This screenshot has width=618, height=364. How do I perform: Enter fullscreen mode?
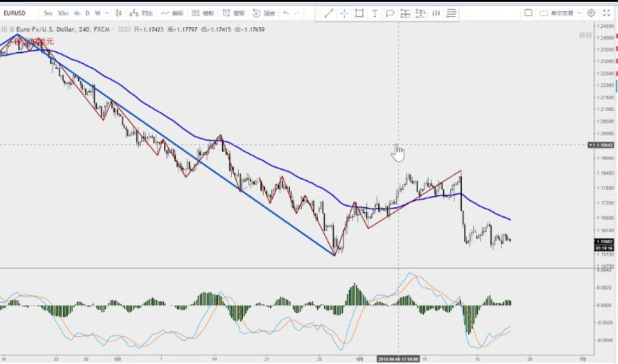click(x=606, y=13)
